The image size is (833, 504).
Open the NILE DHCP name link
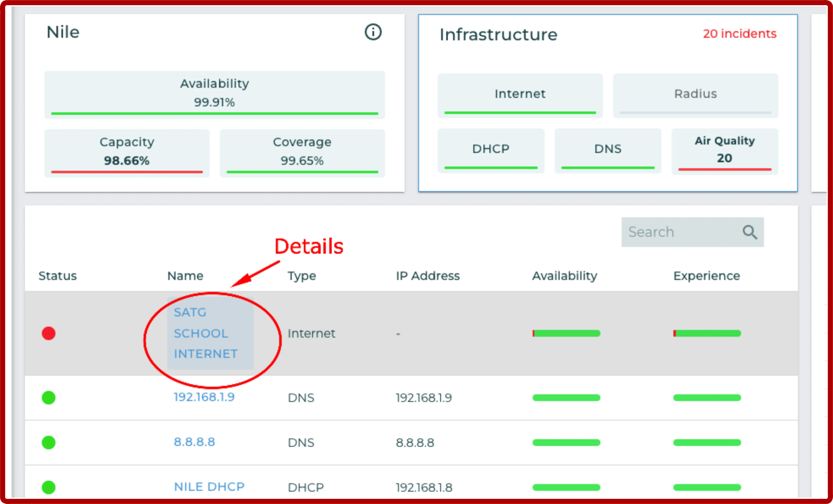point(209,487)
